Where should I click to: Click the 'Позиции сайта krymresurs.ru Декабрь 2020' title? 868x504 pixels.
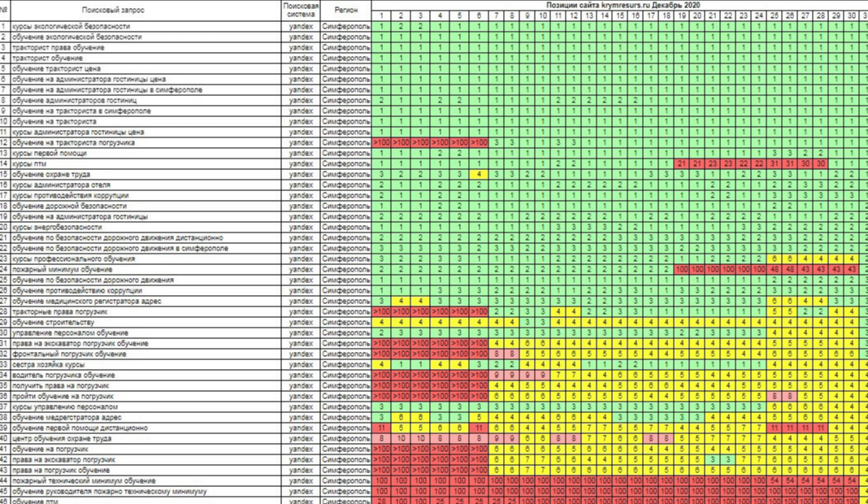[623, 5]
